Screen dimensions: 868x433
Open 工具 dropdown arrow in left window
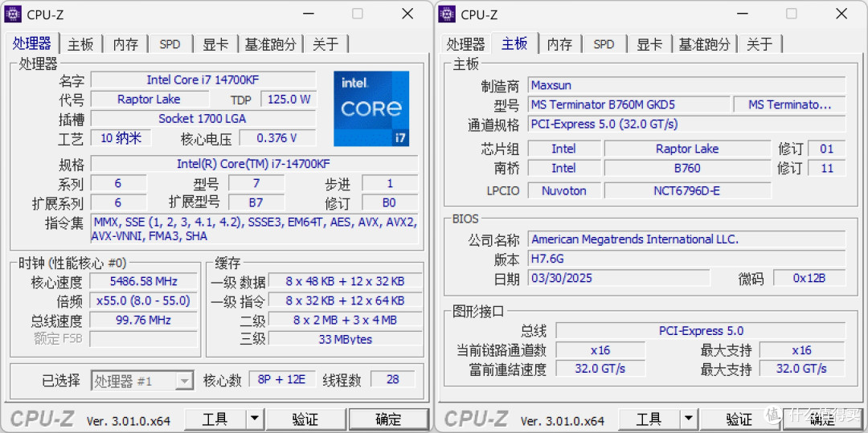point(254,419)
